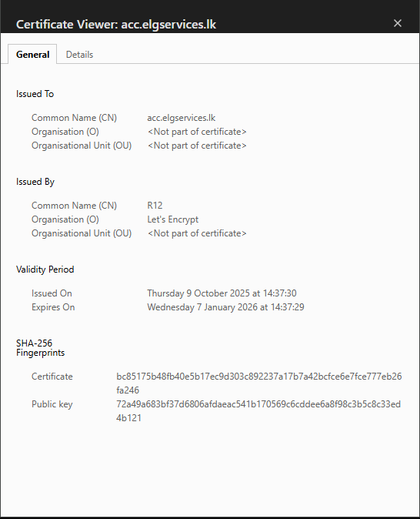Screen dimensions: 420x519
Task: Click the Expires On date value
Action: pyautogui.click(x=225, y=307)
